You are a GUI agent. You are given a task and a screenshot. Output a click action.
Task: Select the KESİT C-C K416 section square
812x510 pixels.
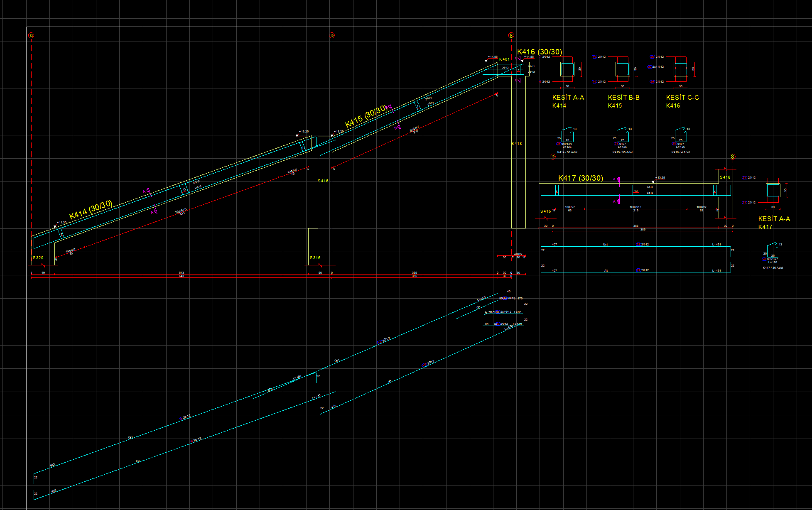point(680,69)
